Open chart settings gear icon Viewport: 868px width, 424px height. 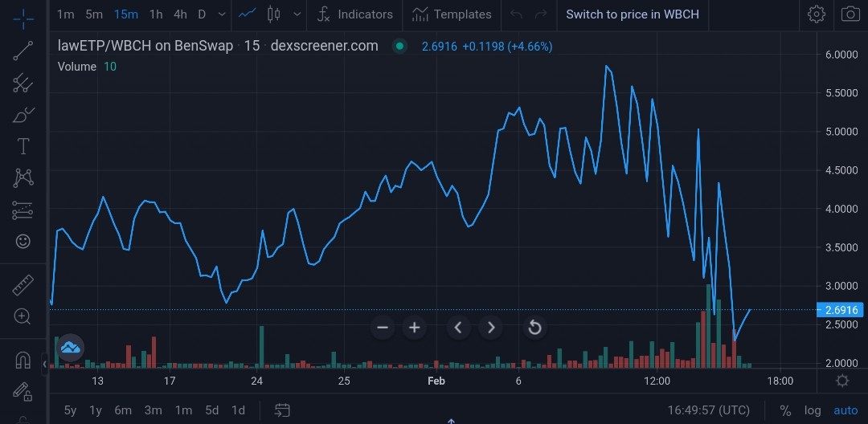click(x=817, y=14)
